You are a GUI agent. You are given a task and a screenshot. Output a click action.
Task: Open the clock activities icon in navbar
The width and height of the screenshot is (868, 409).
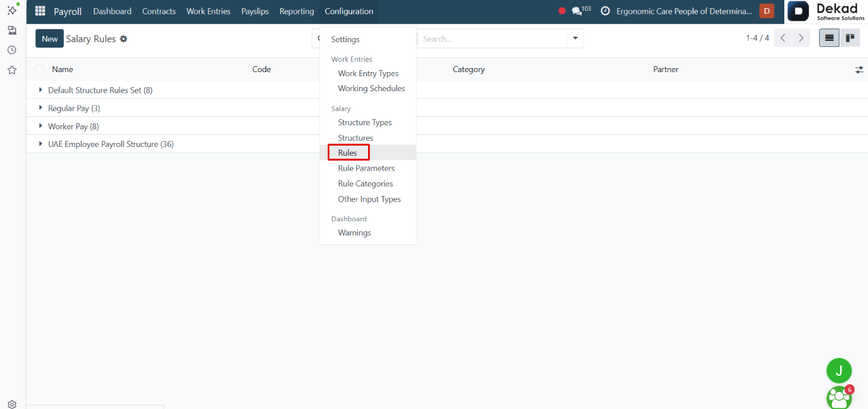pyautogui.click(x=605, y=11)
